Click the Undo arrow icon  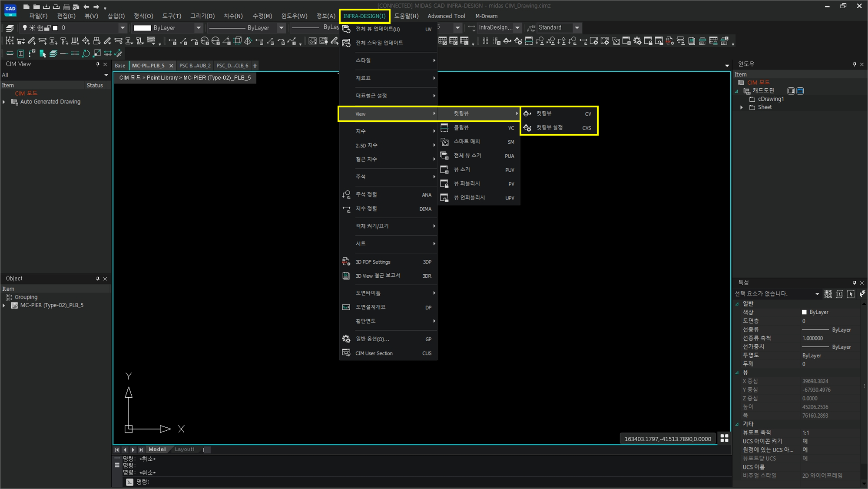click(86, 7)
